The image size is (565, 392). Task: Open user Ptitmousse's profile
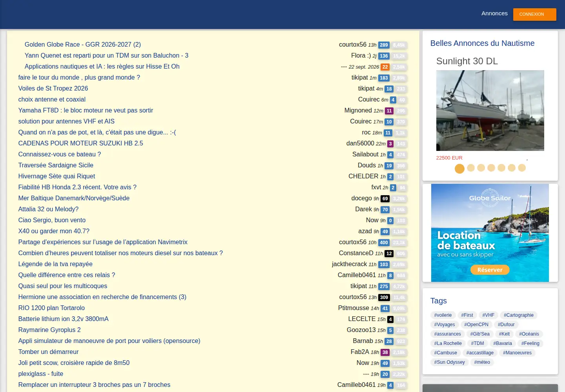[x=354, y=308]
